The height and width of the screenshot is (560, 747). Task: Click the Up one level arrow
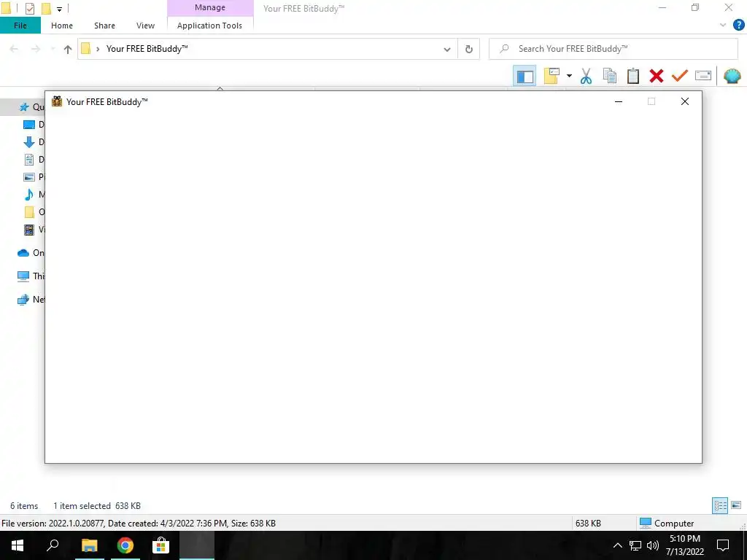(x=68, y=49)
